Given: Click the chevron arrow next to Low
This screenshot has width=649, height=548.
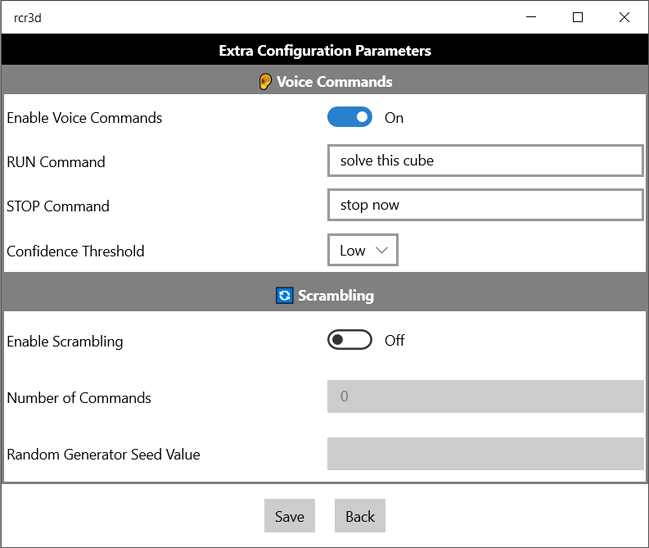Looking at the screenshot, I should tap(381, 250).
